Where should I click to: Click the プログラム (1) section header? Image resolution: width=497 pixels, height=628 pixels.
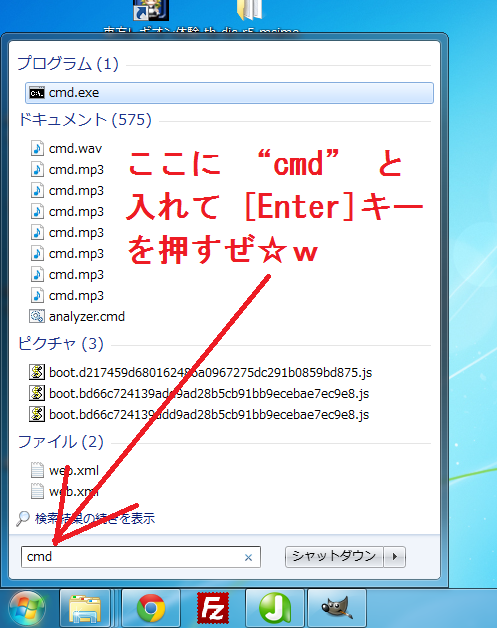pyautogui.click(x=68, y=64)
